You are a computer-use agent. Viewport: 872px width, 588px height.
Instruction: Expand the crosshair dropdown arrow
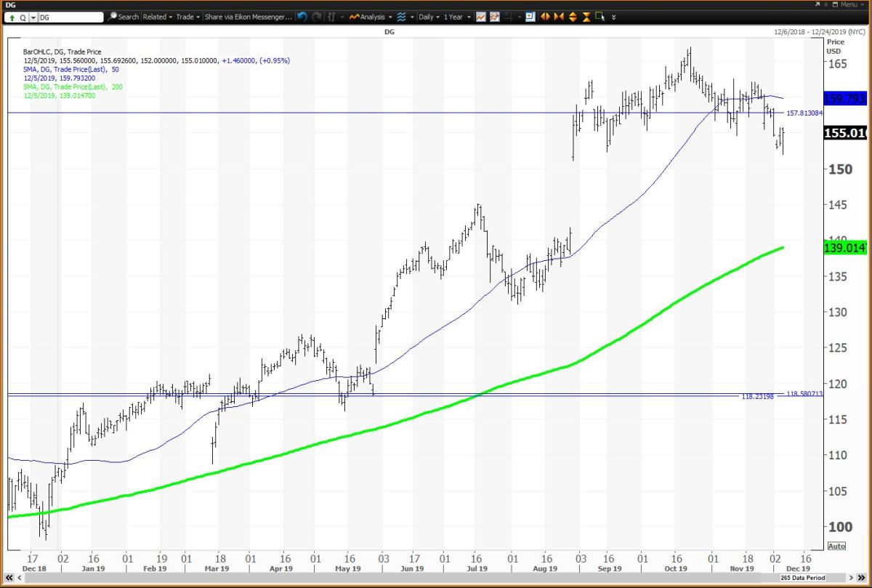(x=519, y=17)
